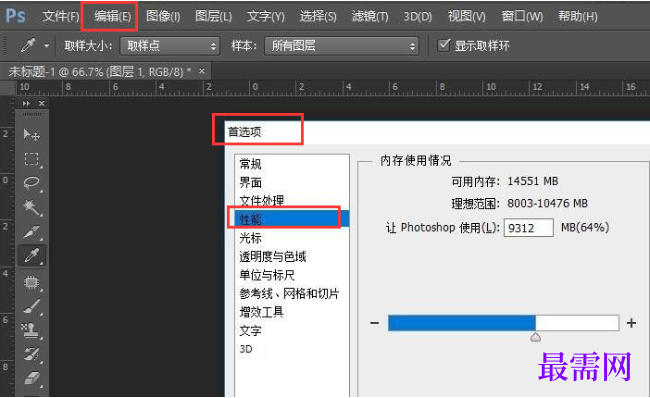This screenshot has height=398, width=650.
Task: Open the 文字(Y) menu
Action: click(x=266, y=17)
